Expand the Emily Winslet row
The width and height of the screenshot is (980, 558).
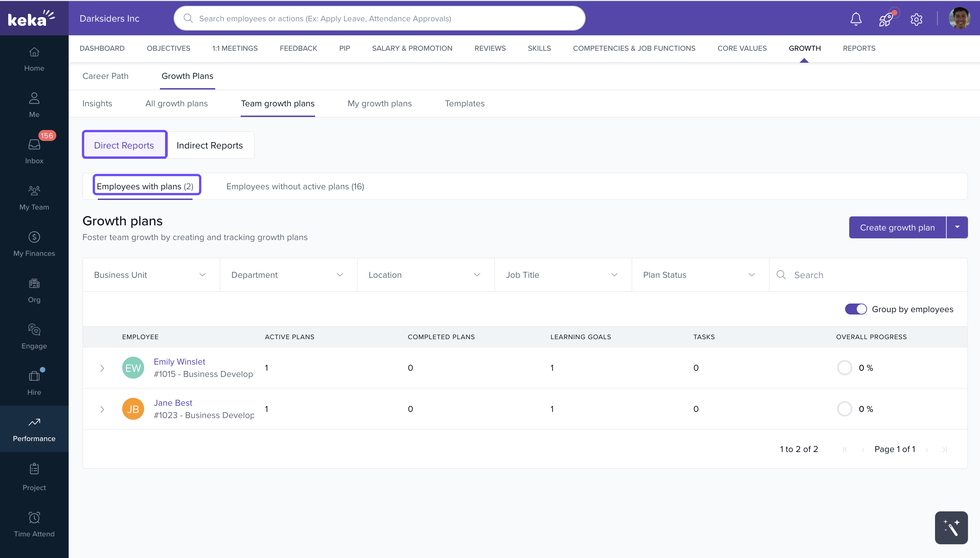[x=102, y=368]
